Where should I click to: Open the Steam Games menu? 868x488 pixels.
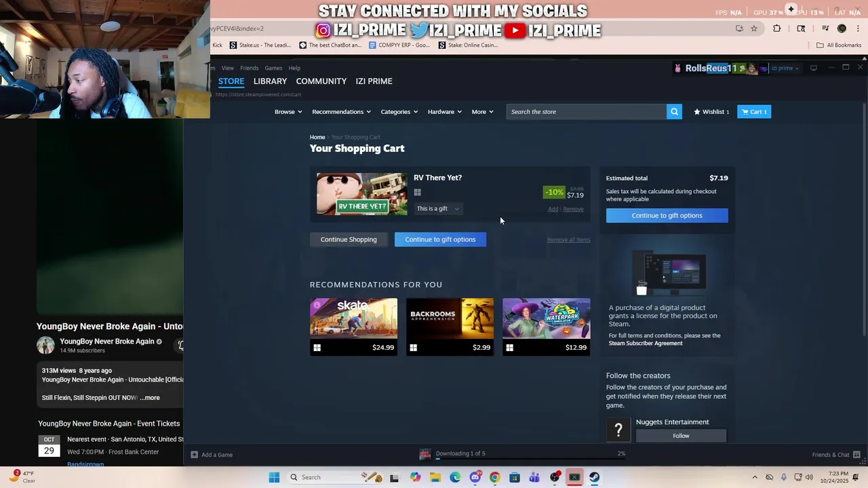273,68
